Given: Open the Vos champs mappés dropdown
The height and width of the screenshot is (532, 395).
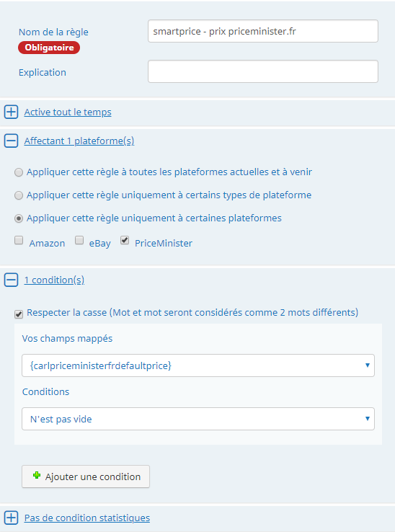Looking at the screenshot, I should 198,365.
